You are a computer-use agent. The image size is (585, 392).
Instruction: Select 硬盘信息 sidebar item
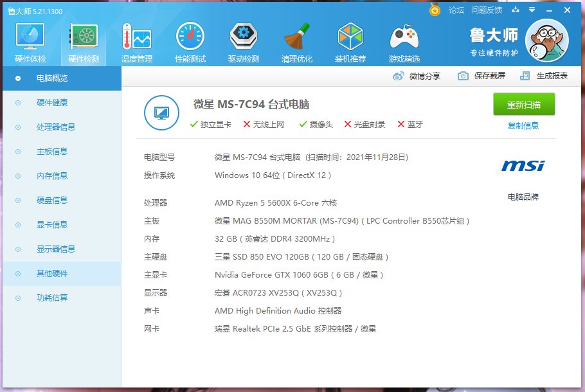62,200
